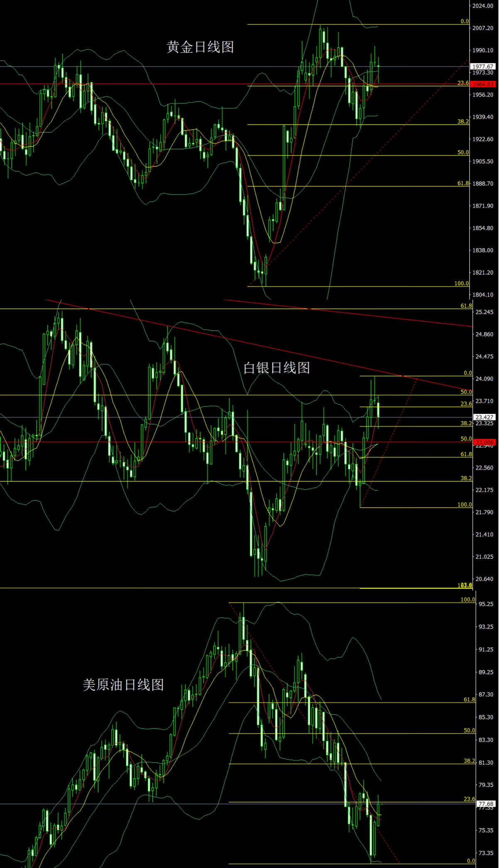Click the 77.68 crude oil price tag
The image size is (499, 868).
click(x=486, y=804)
